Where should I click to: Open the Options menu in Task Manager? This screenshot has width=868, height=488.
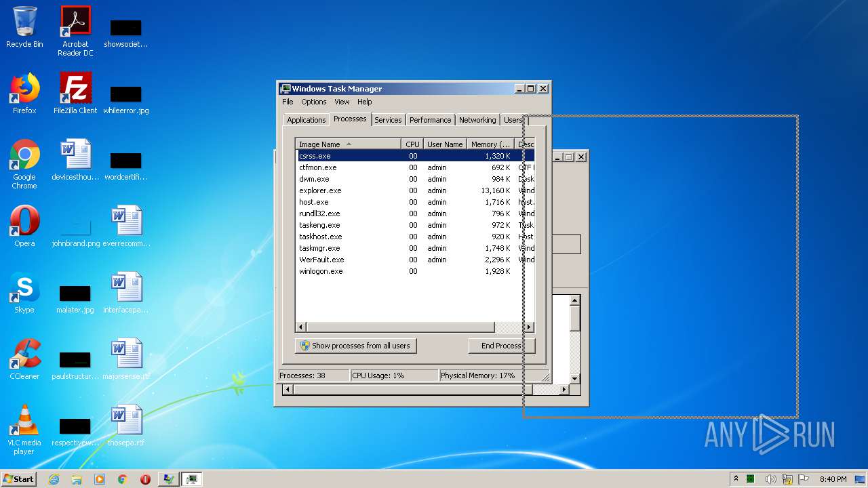tap(314, 102)
